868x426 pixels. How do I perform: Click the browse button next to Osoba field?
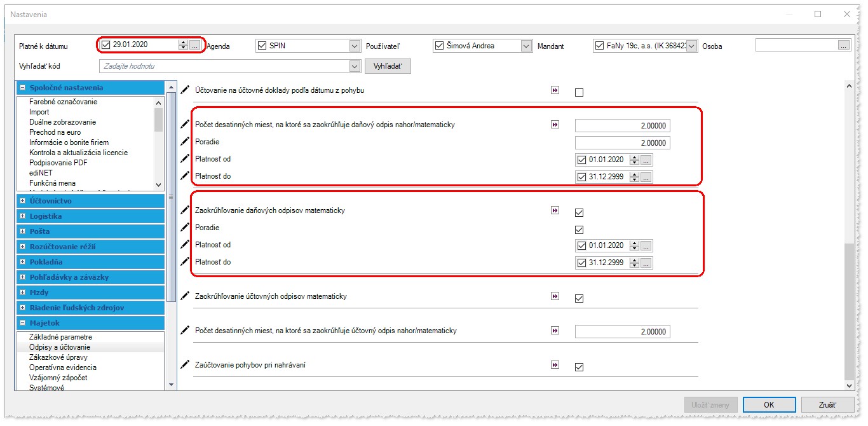[x=844, y=45]
